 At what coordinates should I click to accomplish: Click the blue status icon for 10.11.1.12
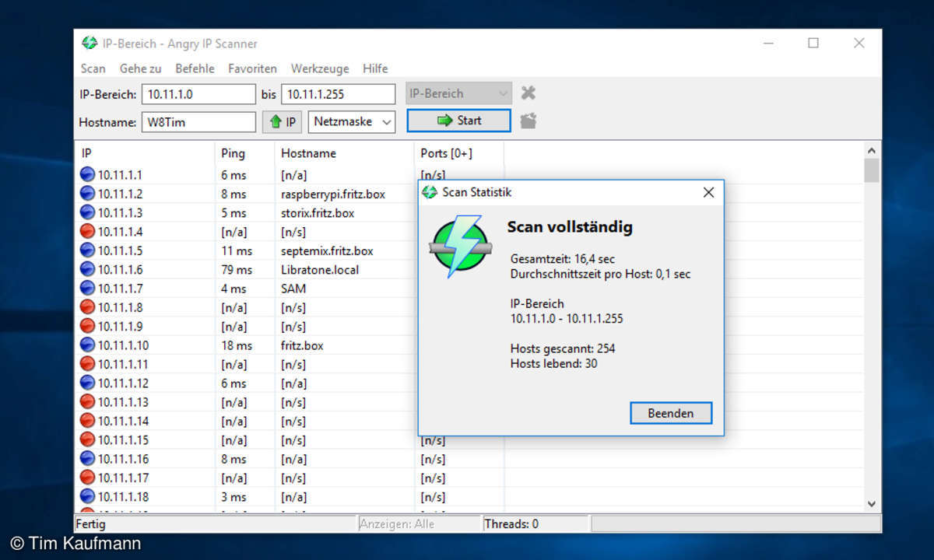(87, 383)
